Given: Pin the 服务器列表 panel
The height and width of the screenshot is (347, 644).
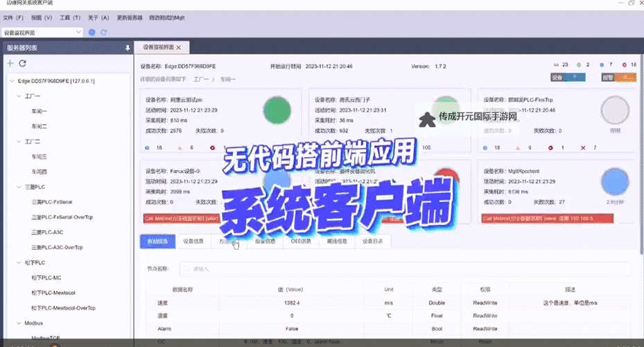Looking at the screenshot, I should [x=128, y=48].
